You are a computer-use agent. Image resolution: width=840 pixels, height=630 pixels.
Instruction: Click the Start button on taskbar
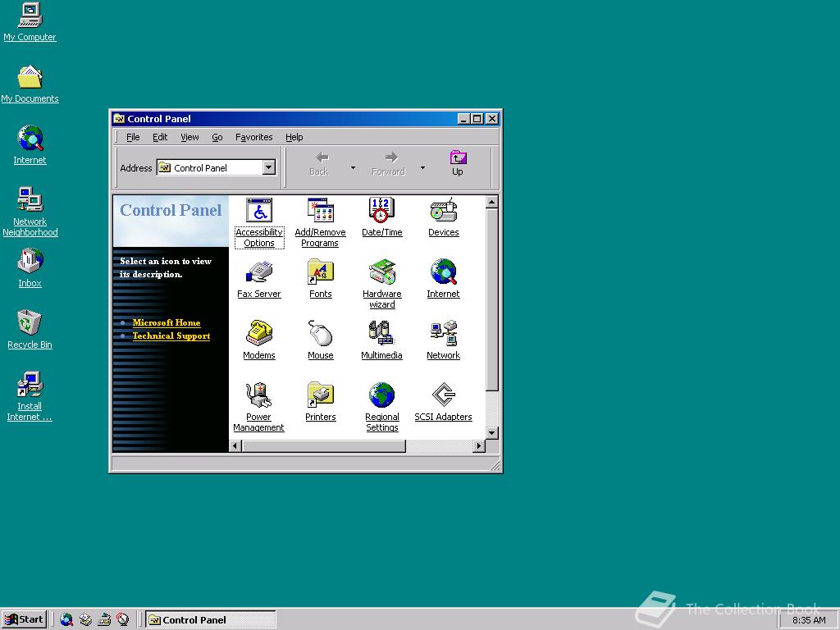pos(25,619)
